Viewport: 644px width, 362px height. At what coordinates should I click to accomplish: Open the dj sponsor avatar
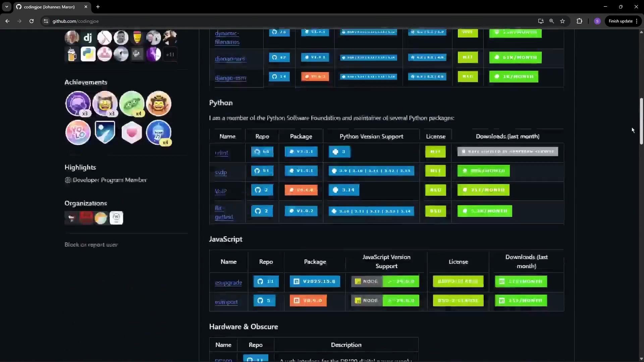88,38
